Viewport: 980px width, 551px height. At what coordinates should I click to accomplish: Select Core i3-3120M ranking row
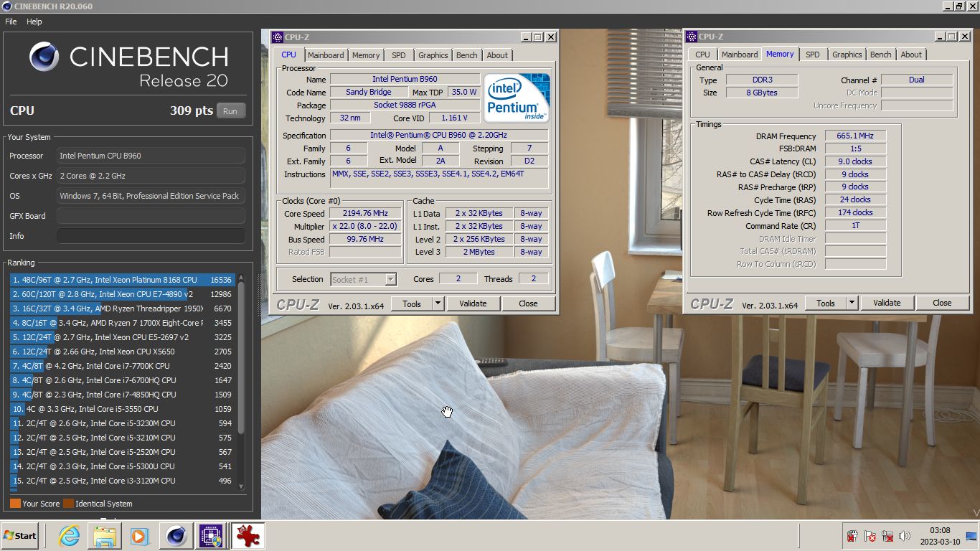(122, 481)
